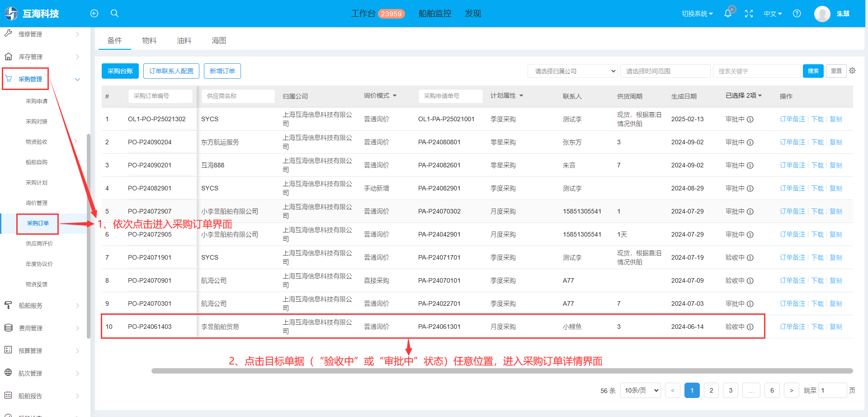Show status info icon for PO-P24071901
Screen dimensions: 868x417
(750, 258)
